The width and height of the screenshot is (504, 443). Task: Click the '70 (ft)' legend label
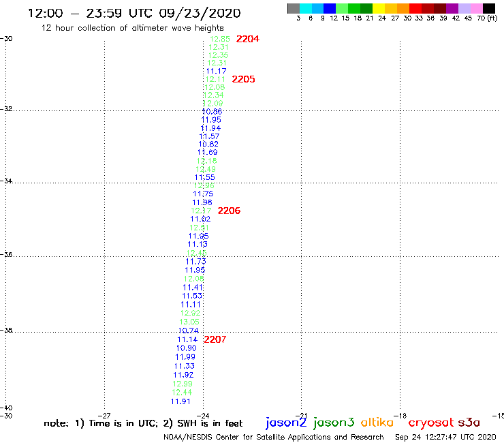tap(487, 18)
